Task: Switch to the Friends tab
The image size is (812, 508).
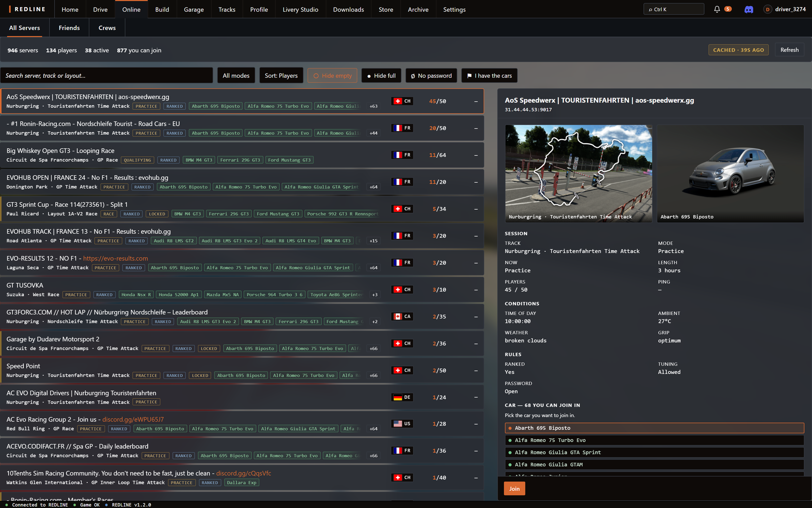Action: (69, 28)
